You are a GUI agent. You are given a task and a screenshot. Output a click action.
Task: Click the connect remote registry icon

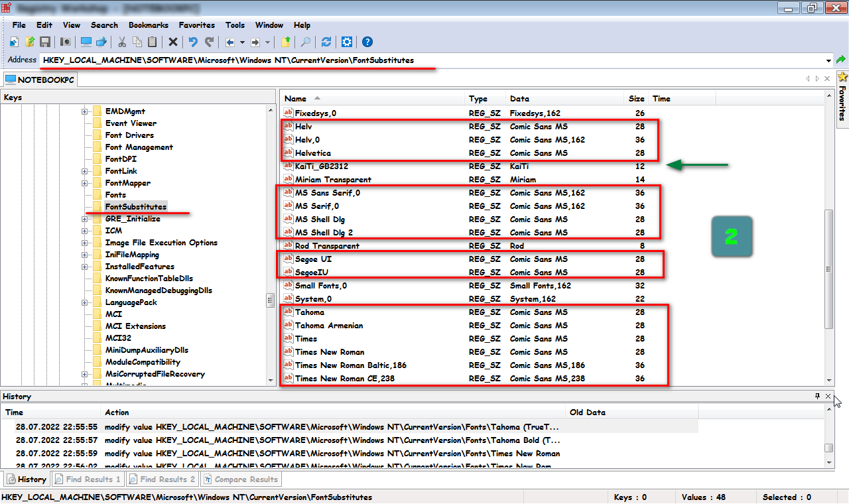pyautogui.click(x=101, y=42)
